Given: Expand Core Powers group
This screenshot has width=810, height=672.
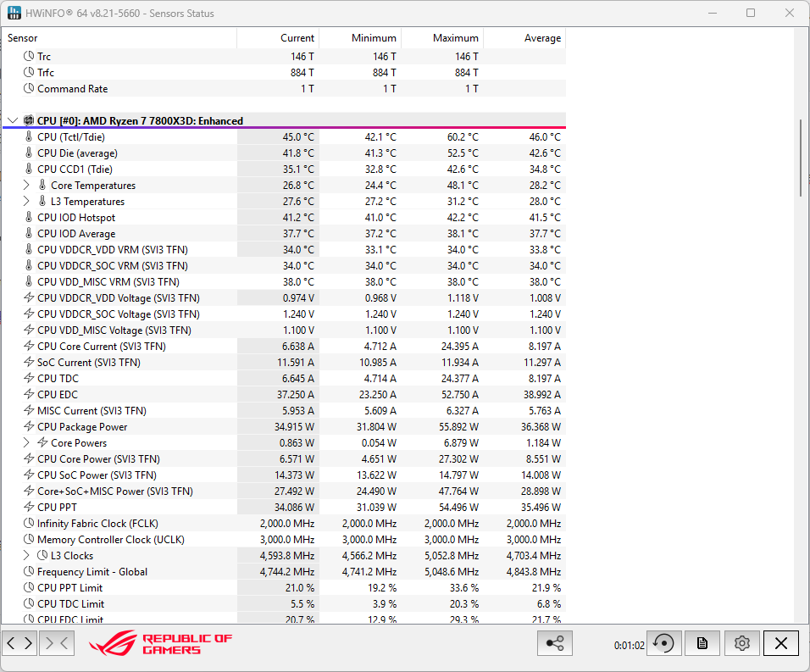Looking at the screenshot, I should (x=26, y=442).
